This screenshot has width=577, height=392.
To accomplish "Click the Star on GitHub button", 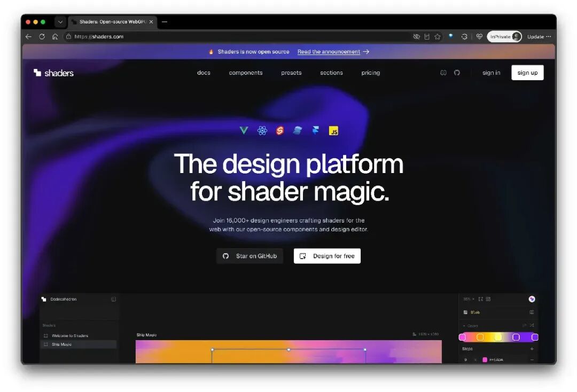I will (249, 256).
